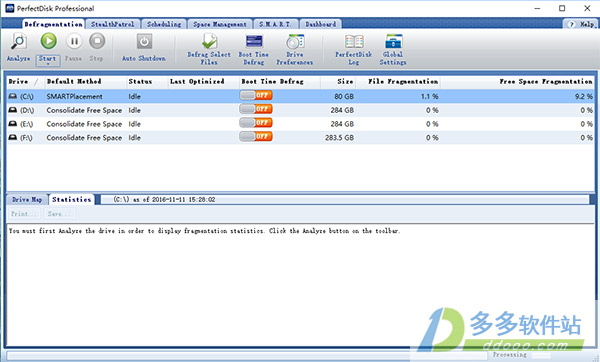Toggle Boot Time Defrag for F drive
The width and height of the screenshot is (600, 362).
pos(256,137)
